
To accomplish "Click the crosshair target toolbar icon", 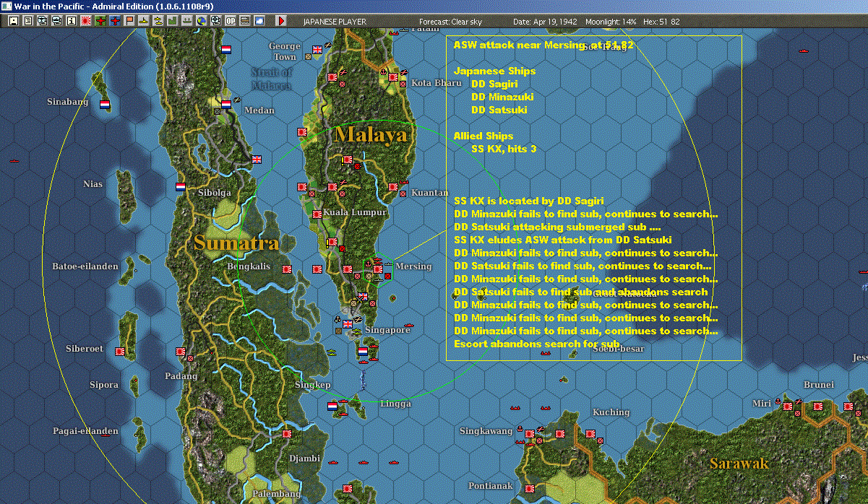I will point(215,21).
